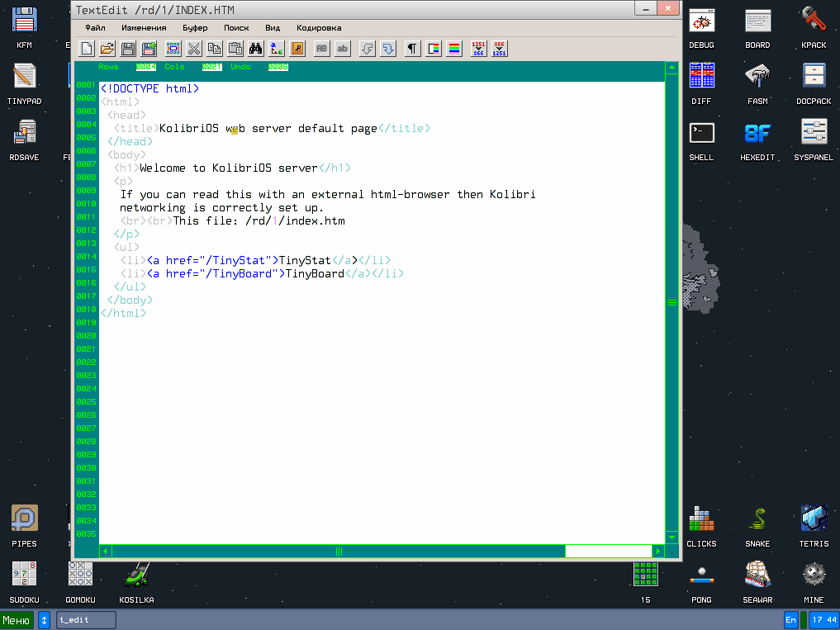The image size is (840, 630).
Task: Toggle invisible characters pilcrow icon
Action: pyautogui.click(x=412, y=49)
